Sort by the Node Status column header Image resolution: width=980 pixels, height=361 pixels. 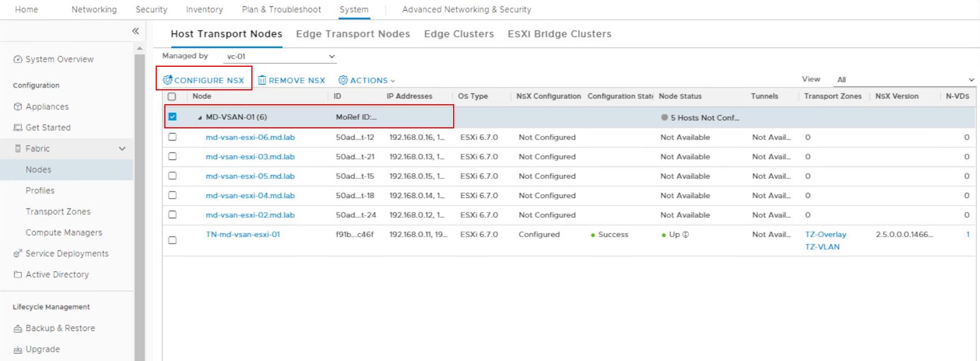[x=680, y=96]
